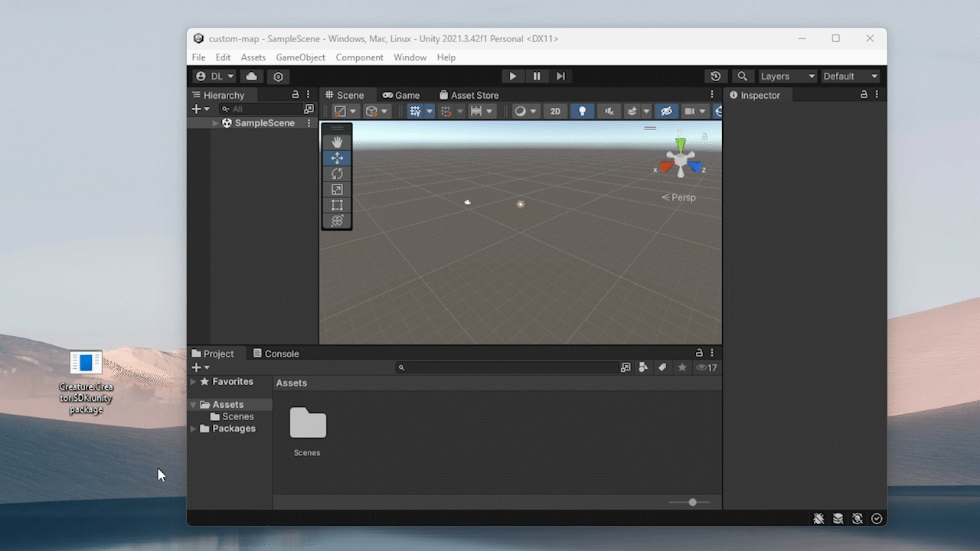Select the Scale tool
Viewport: 980px width, 551px height.
337,190
